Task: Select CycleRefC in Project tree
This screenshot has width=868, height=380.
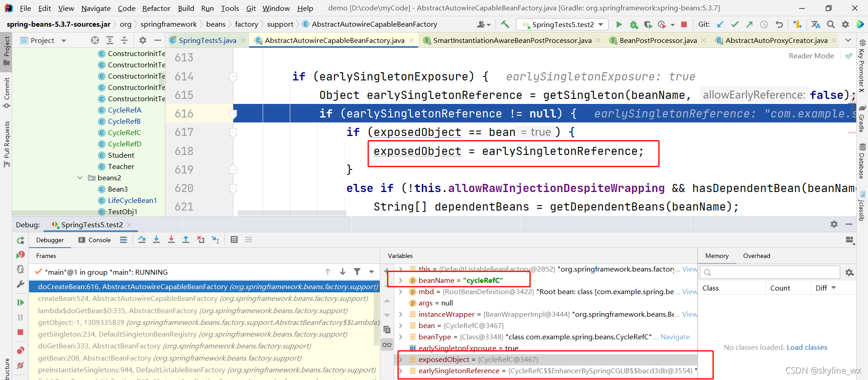Action: (x=124, y=132)
